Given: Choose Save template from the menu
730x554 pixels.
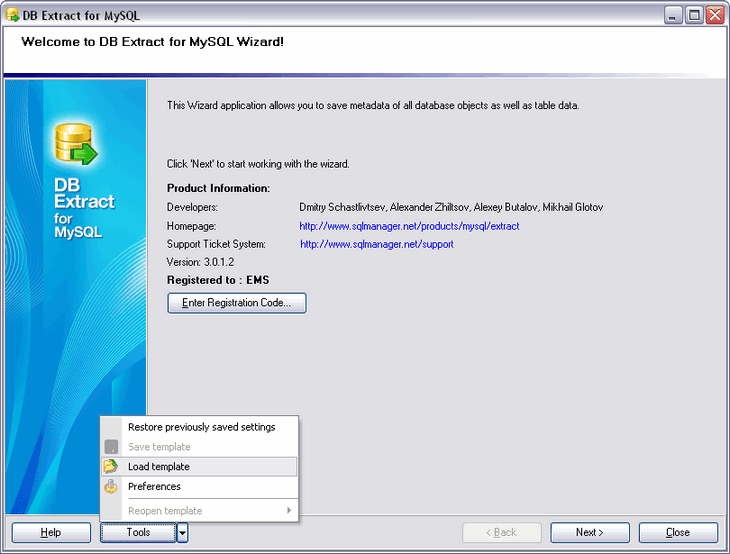Looking at the screenshot, I should (x=199, y=447).
